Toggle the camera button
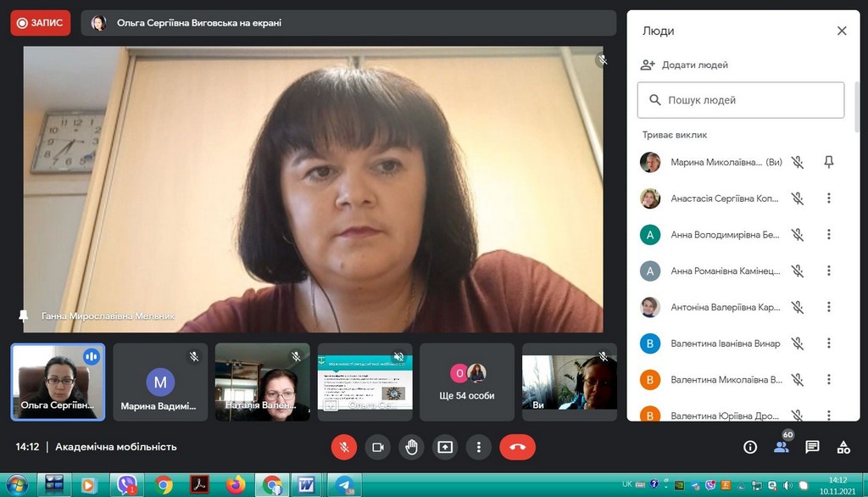868x497 pixels. (x=378, y=447)
